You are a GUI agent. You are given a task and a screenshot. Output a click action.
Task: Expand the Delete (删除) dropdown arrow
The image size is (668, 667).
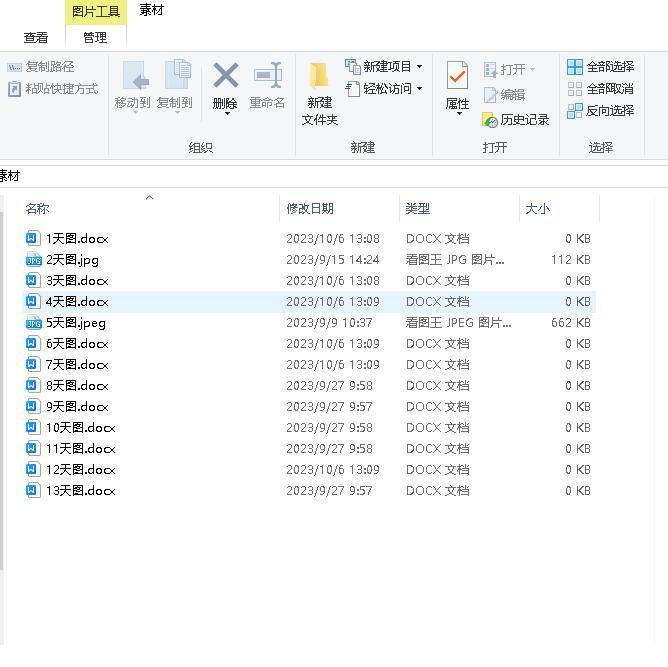[227, 114]
